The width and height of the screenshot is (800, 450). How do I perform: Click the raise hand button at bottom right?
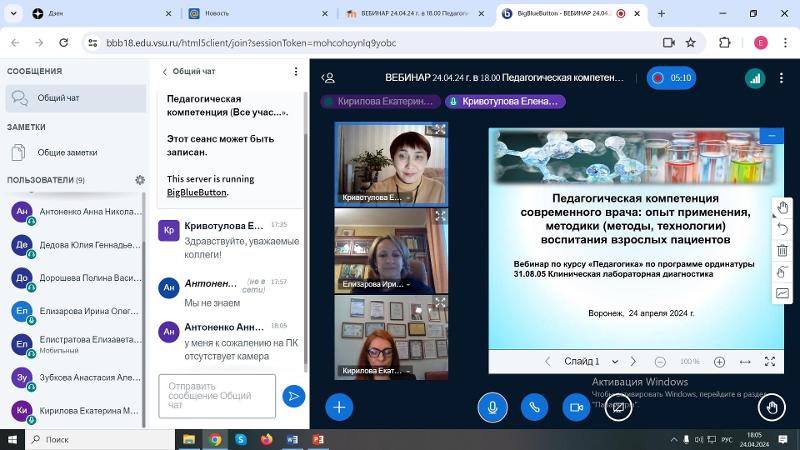(x=771, y=407)
